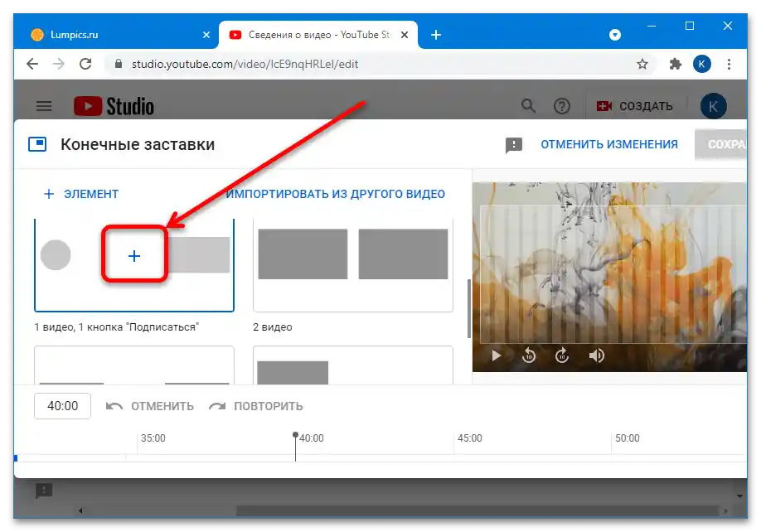Go back in browser history
761x532 pixels.
32,64
